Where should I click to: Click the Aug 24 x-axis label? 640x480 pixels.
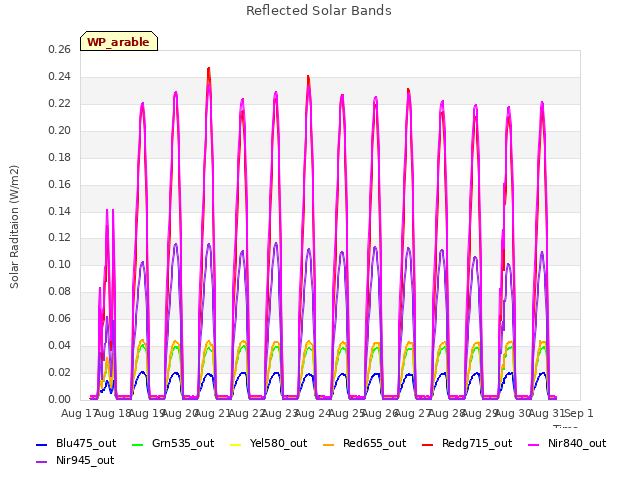point(312,413)
